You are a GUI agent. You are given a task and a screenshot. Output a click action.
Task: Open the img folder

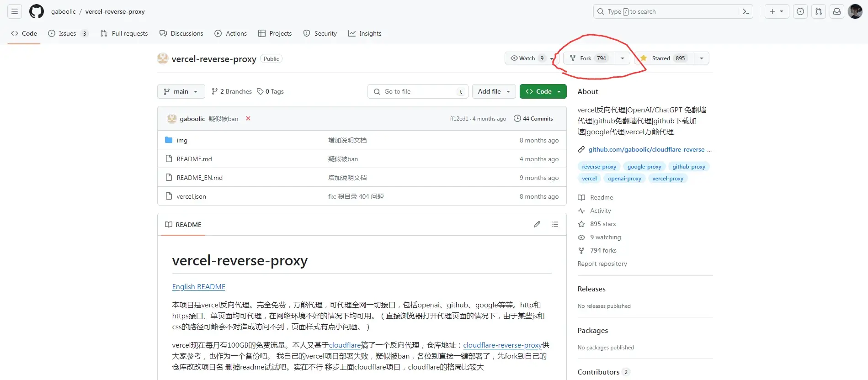(x=182, y=140)
